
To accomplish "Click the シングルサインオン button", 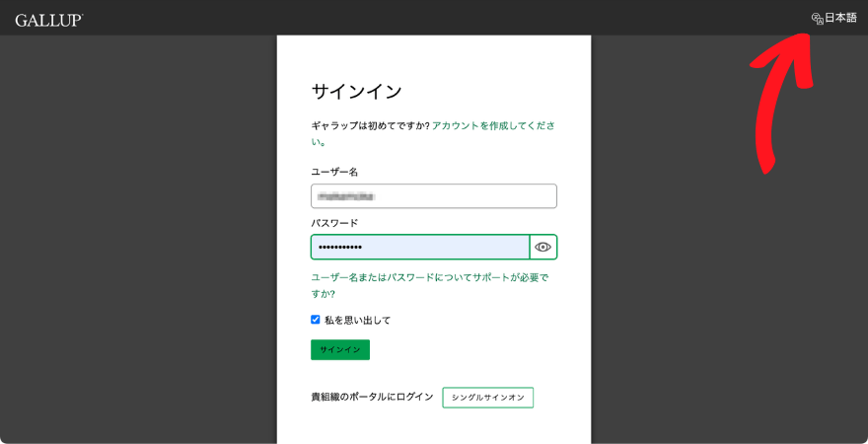I will 487,398.
